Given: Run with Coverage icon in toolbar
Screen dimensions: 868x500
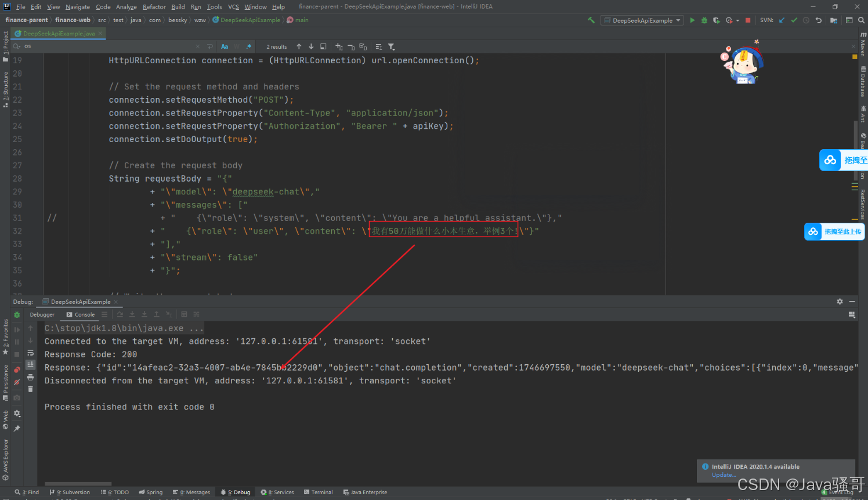Looking at the screenshot, I should (717, 20).
